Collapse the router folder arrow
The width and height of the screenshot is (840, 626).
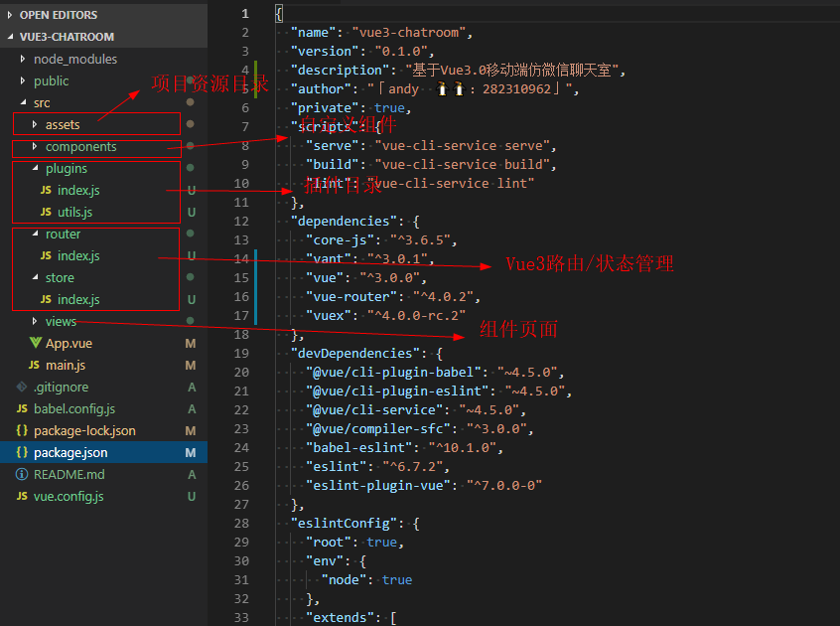pos(35,234)
